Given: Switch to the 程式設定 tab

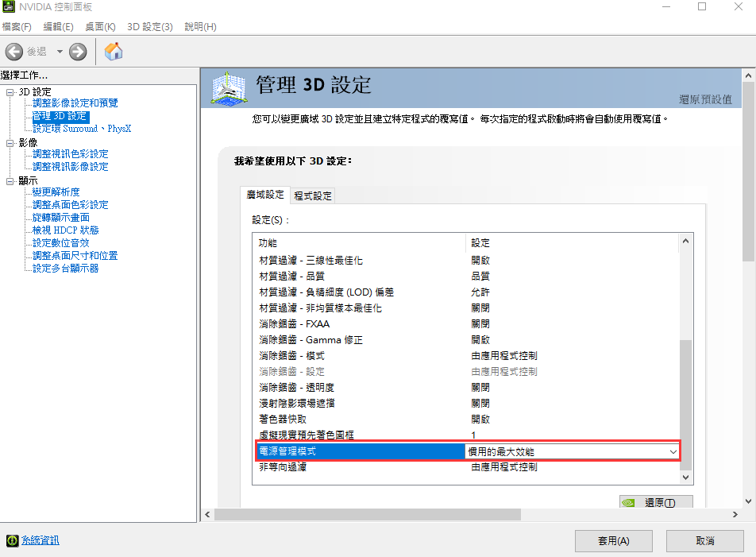Looking at the screenshot, I should (x=313, y=195).
